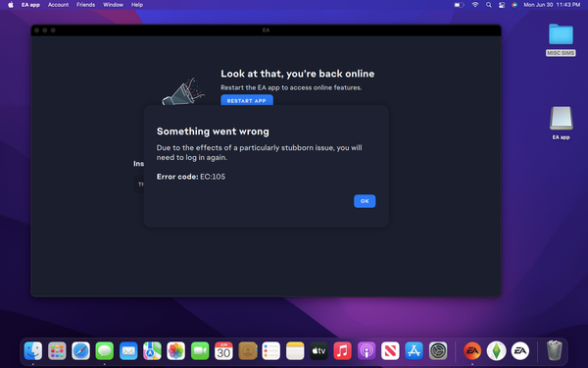Viewport: 588px width, 368px height.
Task: Open Wi-Fi menu bar icon
Action: coord(475,5)
